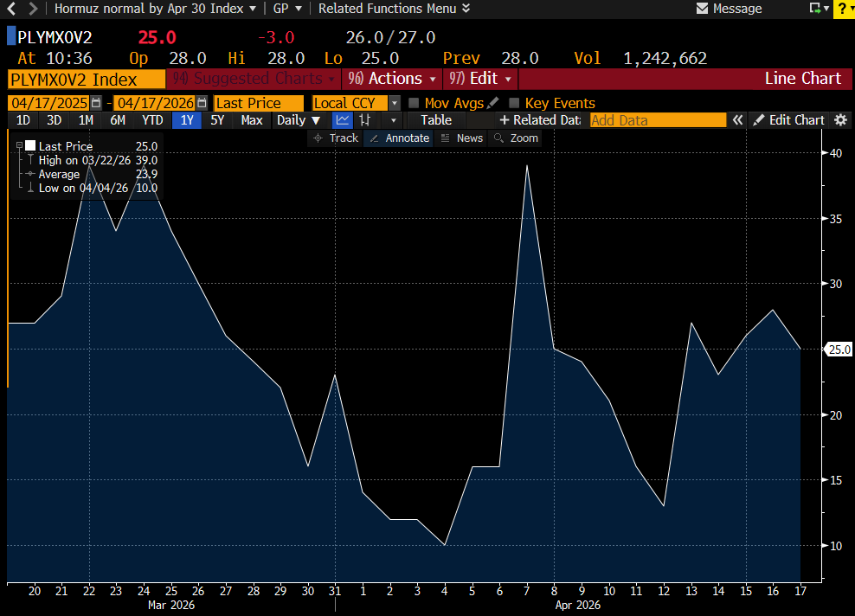Click the Related Data button
855x616 pixels.
point(540,120)
